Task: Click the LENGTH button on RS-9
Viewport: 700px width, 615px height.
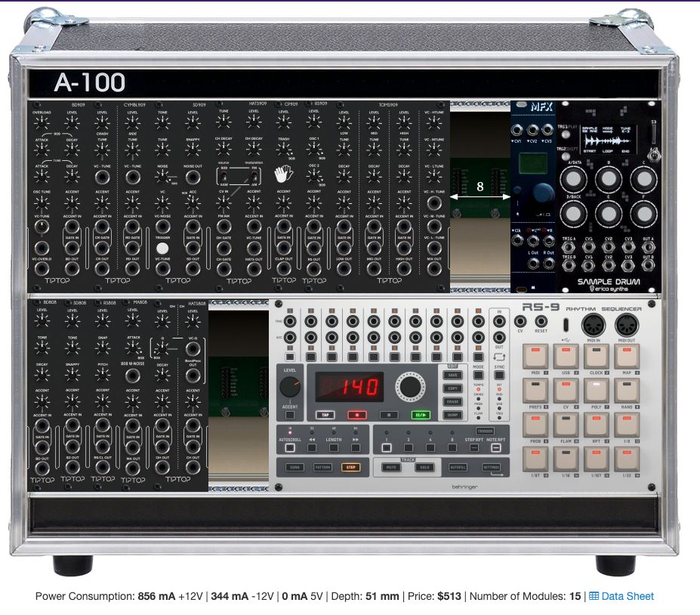Action: pos(334,447)
